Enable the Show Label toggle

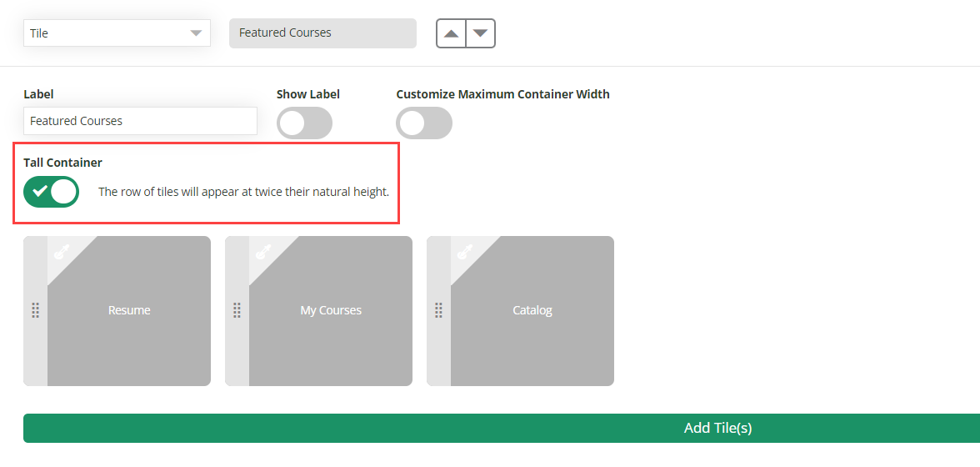coord(304,123)
